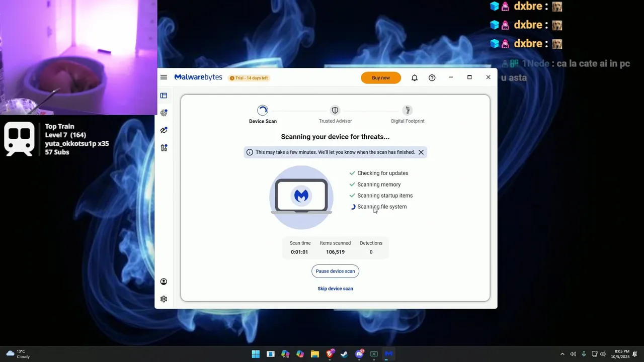Viewport: 644px width, 362px height.
Task: Click the 'Scanning your device for threats' heading
Action: pyautogui.click(x=335, y=137)
